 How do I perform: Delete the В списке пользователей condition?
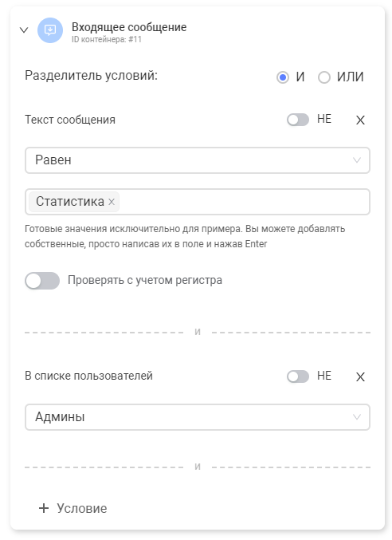(360, 376)
